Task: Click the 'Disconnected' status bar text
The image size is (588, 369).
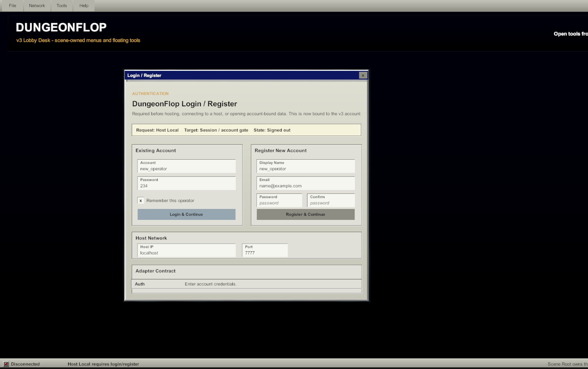Action: [25, 364]
